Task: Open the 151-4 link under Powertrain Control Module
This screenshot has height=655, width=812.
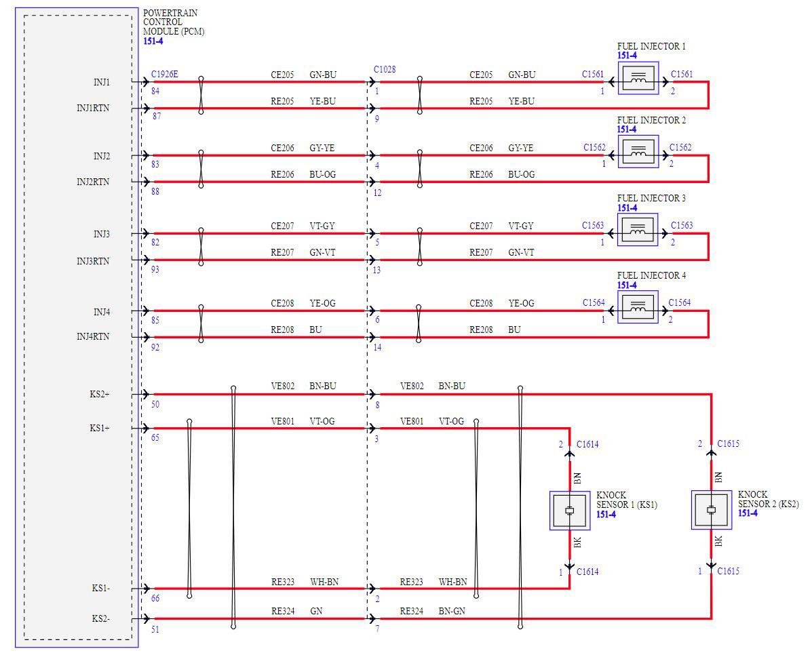Action: (x=153, y=41)
